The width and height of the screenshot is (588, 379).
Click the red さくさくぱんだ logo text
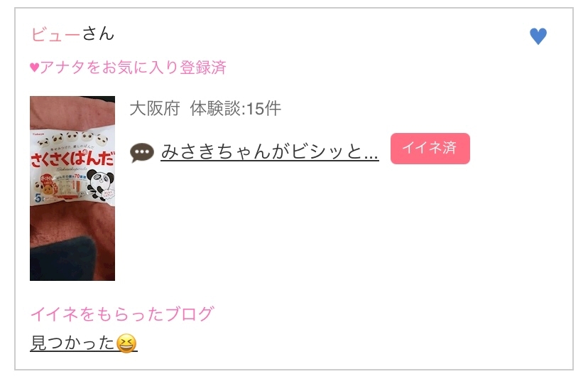click(x=72, y=159)
